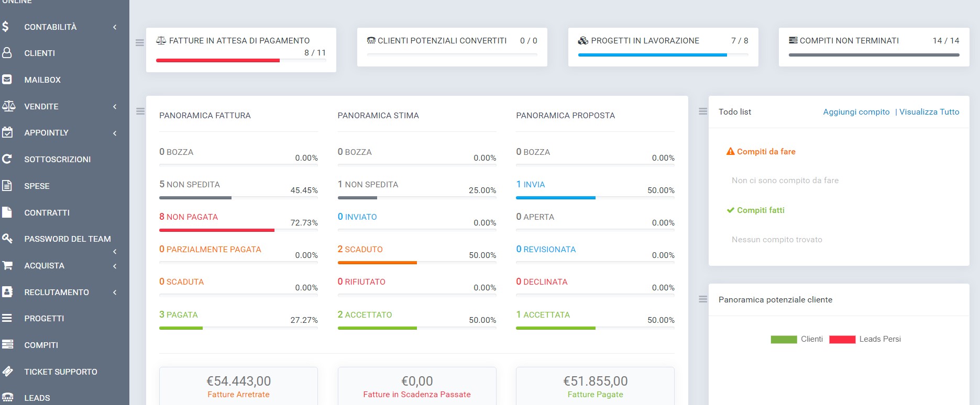Open the 0 Revisionata proposals link
The height and width of the screenshot is (405, 980).
pyautogui.click(x=546, y=249)
